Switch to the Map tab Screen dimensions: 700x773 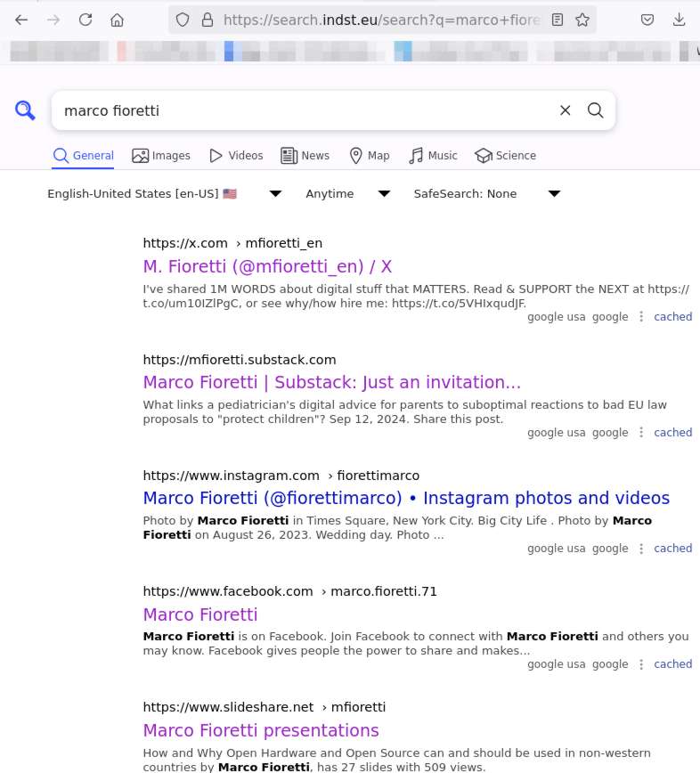pos(370,156)
